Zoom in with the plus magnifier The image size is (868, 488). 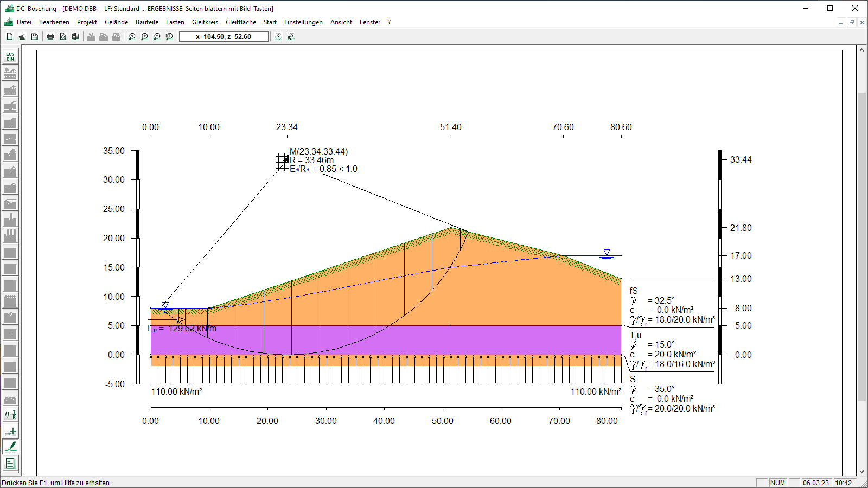144,37
